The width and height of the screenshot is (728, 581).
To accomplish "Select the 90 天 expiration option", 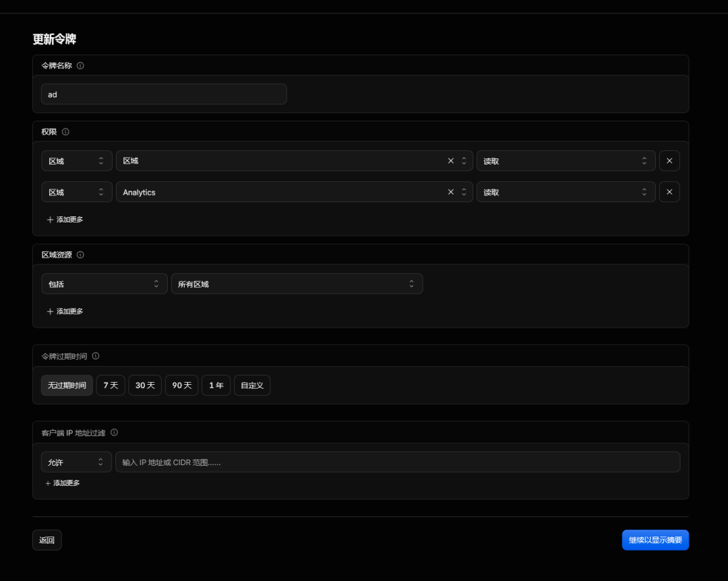I will (181, 386).
